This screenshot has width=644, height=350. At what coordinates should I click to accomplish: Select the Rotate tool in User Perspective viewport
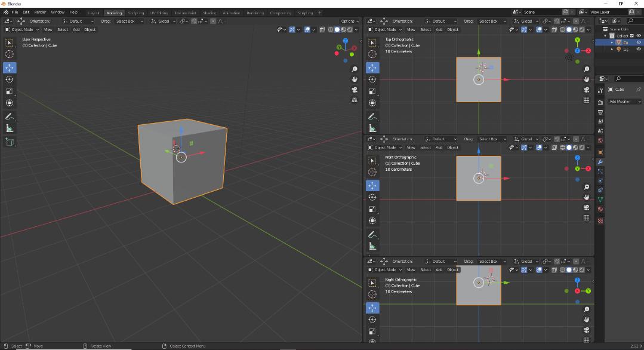click(10, 79)
